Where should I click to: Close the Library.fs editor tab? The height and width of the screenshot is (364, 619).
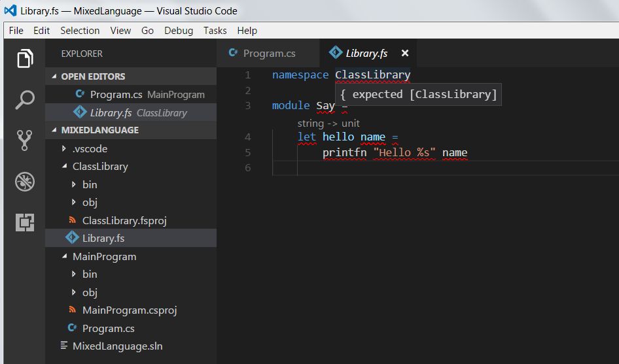pyautogui.click(x=404, y=53)
